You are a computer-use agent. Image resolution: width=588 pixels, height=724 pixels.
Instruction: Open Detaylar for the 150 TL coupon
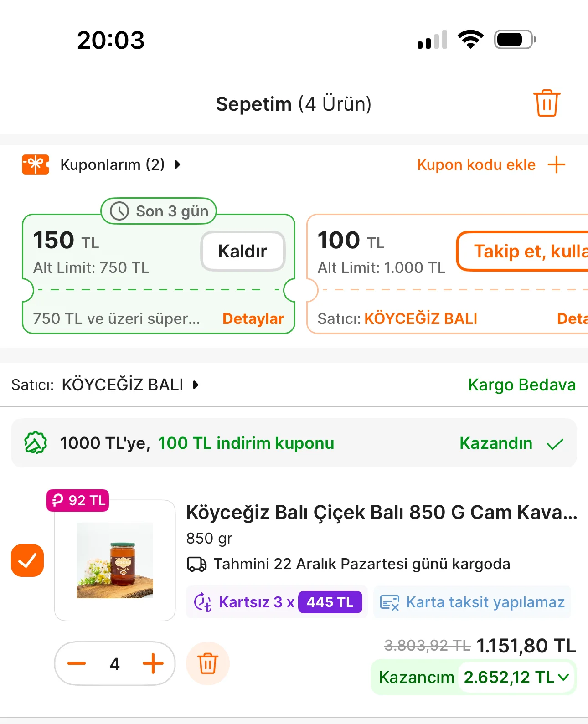coord(253,319)
